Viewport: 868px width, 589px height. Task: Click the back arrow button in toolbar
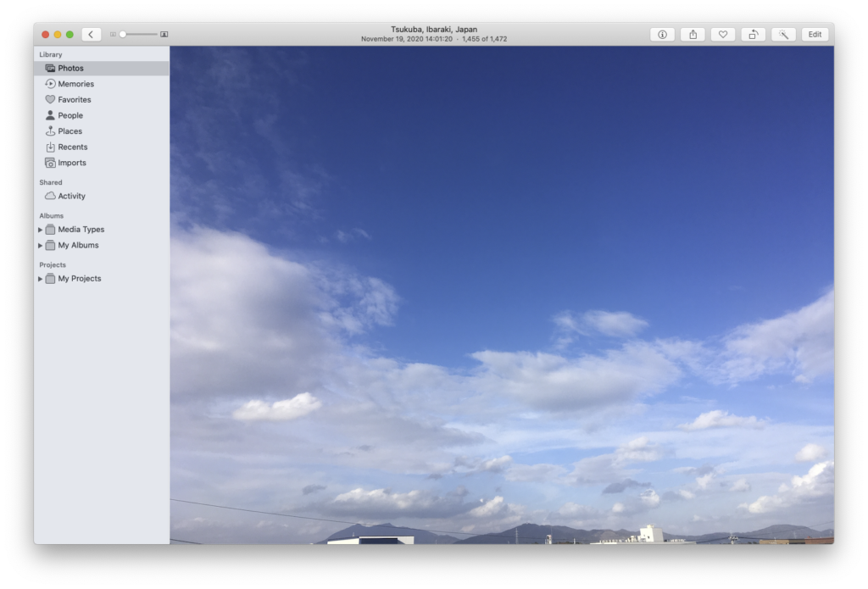pyautogui.click(x=92, y=35)
